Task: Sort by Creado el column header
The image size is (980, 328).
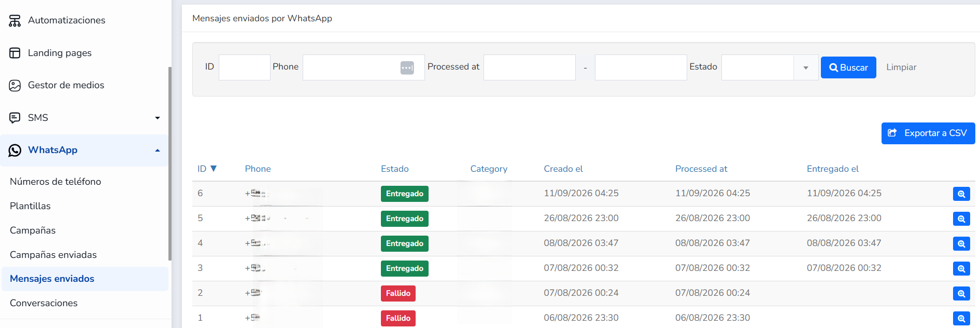Action: point(563,169)
